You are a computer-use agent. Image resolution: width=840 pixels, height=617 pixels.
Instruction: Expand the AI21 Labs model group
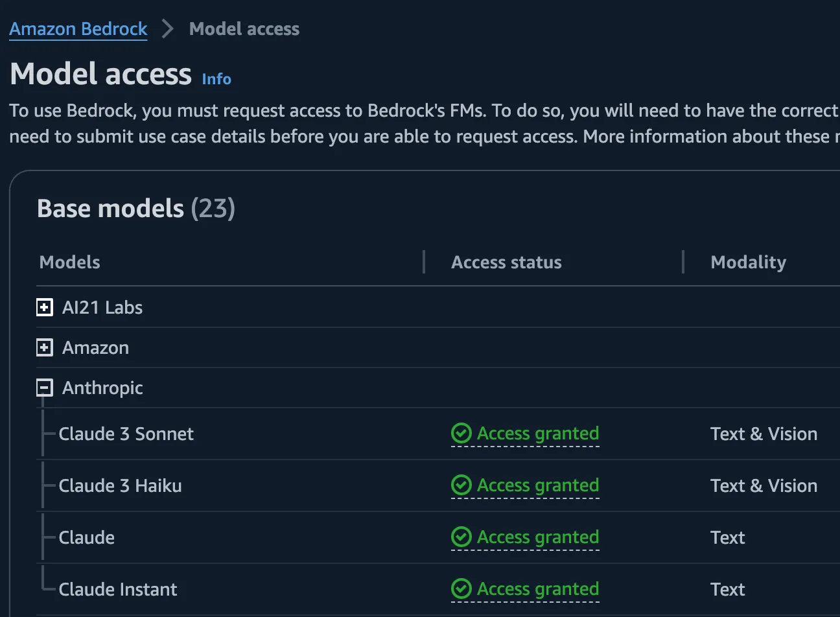44,307
